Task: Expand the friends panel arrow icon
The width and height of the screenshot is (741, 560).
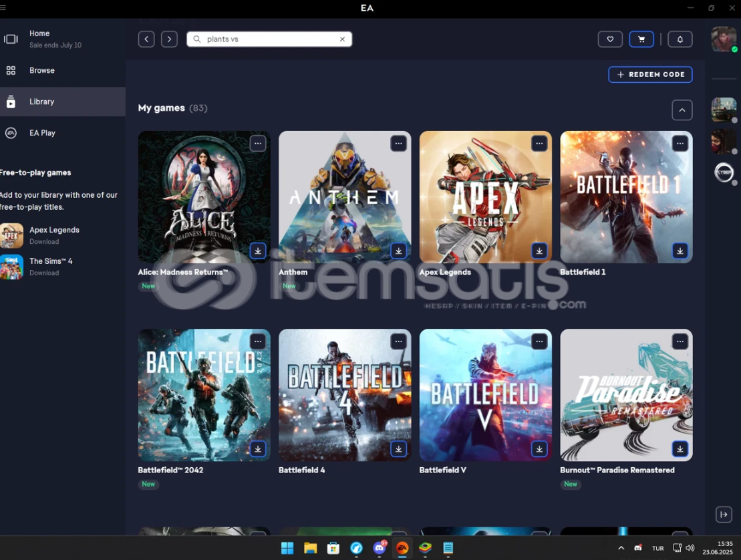Action: 724,514
